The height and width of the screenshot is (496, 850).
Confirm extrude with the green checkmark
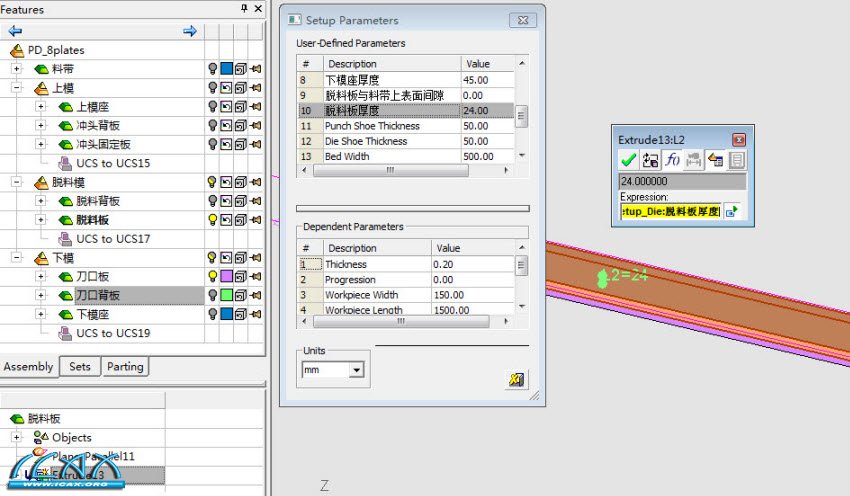pyautogui.click(x=628, y=160)
